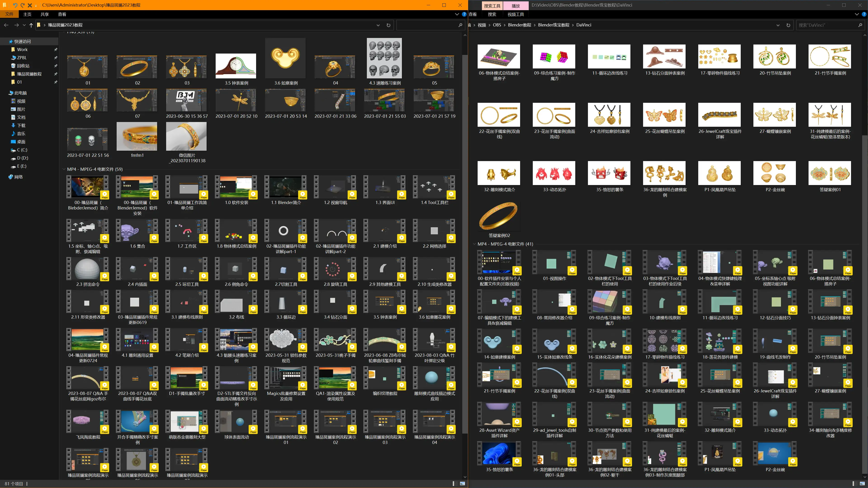The width and height of the screenshot is (868, 488).
Task: Go up one folder level in left window
Action: point(31,25)
